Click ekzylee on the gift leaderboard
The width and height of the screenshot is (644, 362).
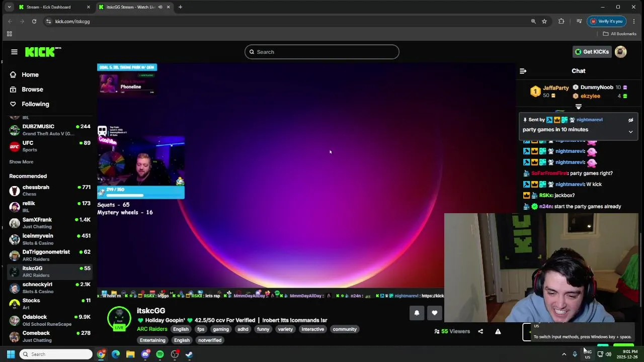coord(591,96)
